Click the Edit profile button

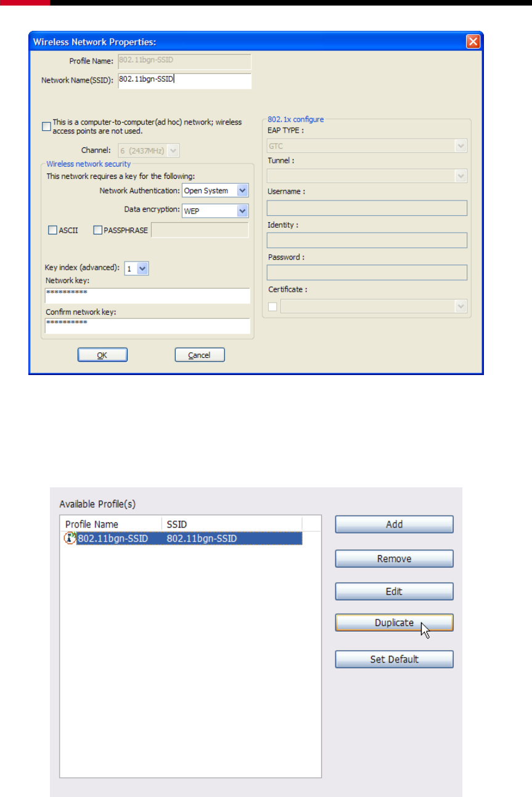(395, 591)
